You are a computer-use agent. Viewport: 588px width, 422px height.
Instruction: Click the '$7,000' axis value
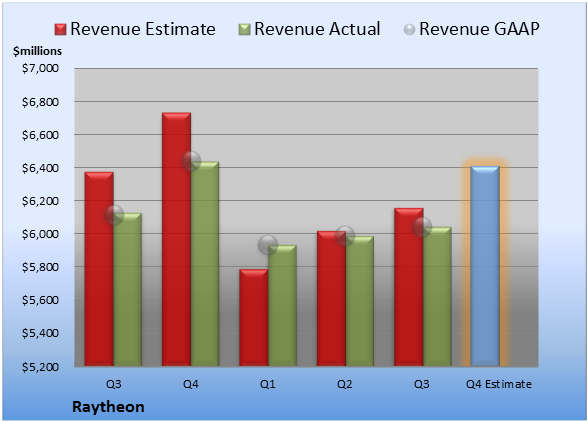(x=40, y=68)
